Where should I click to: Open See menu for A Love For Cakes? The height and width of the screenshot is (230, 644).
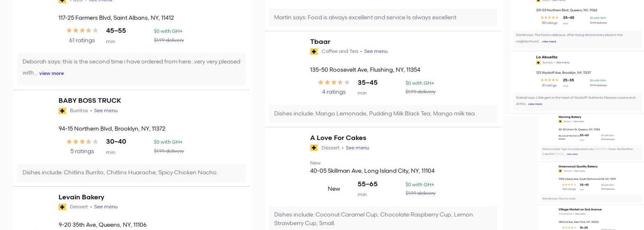coord(357,148)
